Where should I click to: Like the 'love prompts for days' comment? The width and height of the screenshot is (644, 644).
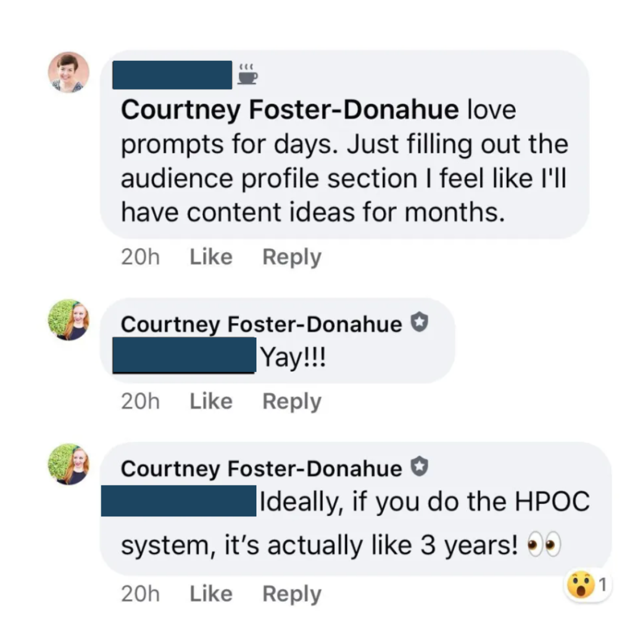pos(211,257)
